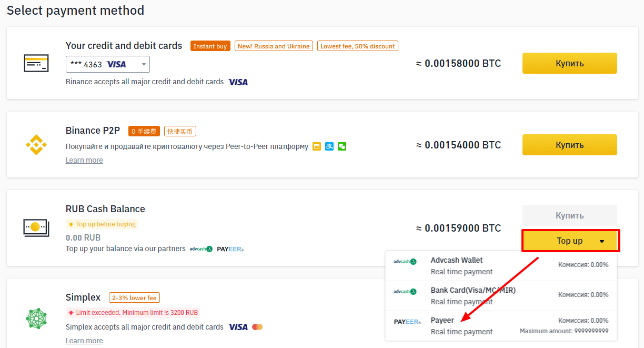Click 'Limit exceeded. Minimum limit is 3200 RUB' warning
The width and height of the screenshot is (644, 348).
[x=133, y=313]
